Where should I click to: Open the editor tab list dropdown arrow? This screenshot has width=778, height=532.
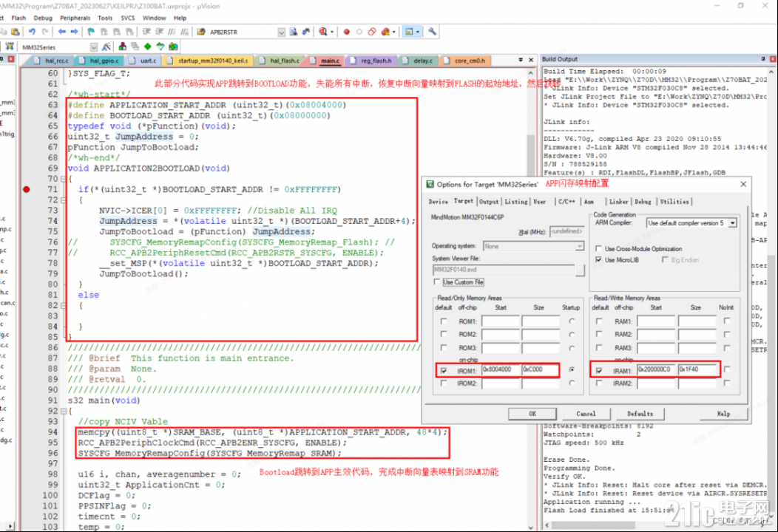click(x=521, y=60)
